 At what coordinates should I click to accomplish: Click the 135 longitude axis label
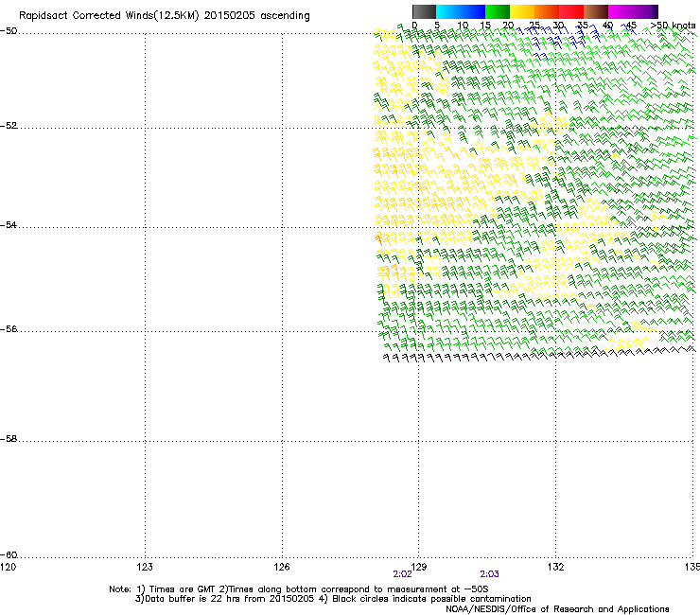click(x=692, y=567)
